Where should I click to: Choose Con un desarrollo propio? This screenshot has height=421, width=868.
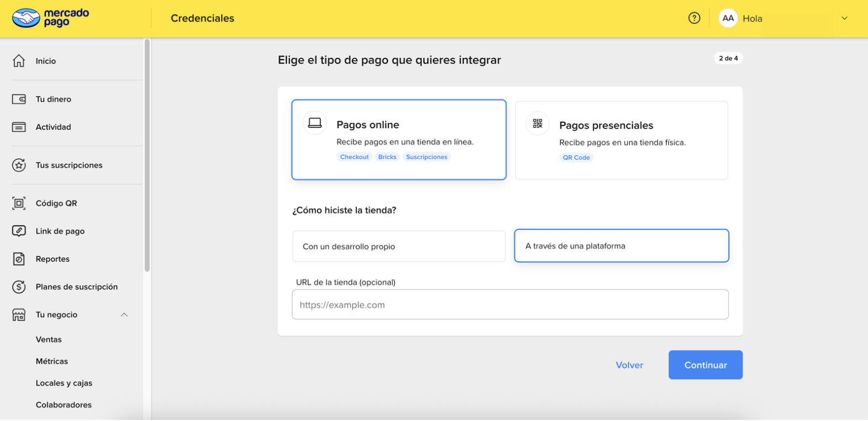tap(399, 246)
